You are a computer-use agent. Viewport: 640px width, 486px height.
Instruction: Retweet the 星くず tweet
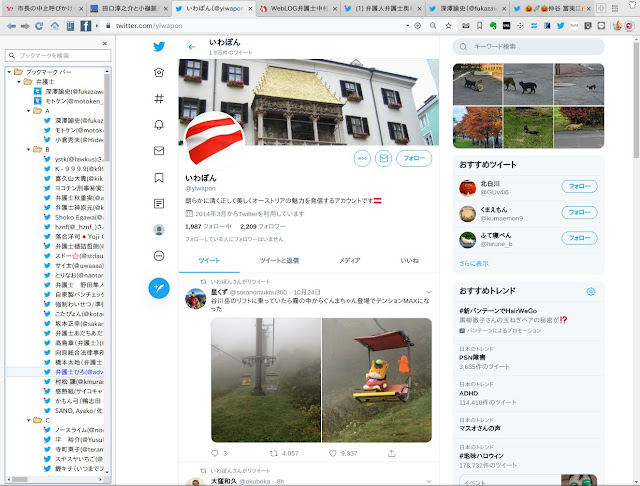pos(274,453)
